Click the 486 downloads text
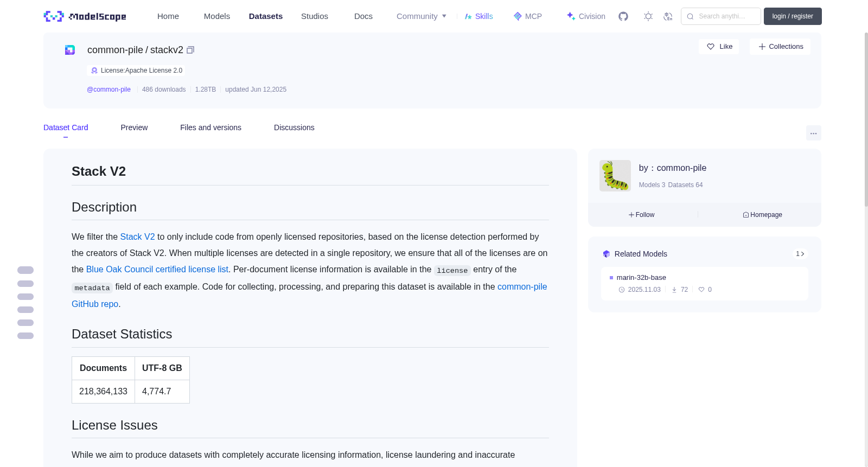 coord(164,89)
